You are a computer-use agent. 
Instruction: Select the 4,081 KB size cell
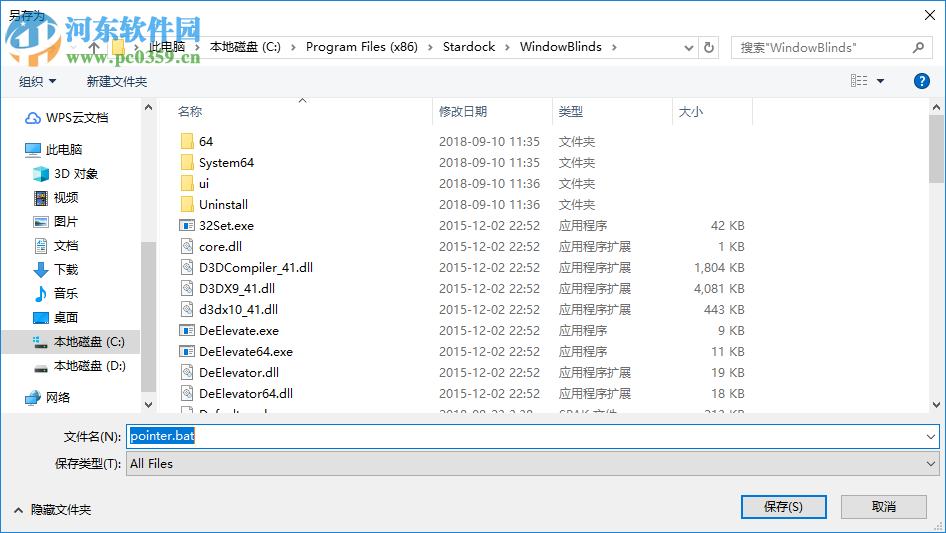[719, 289]
